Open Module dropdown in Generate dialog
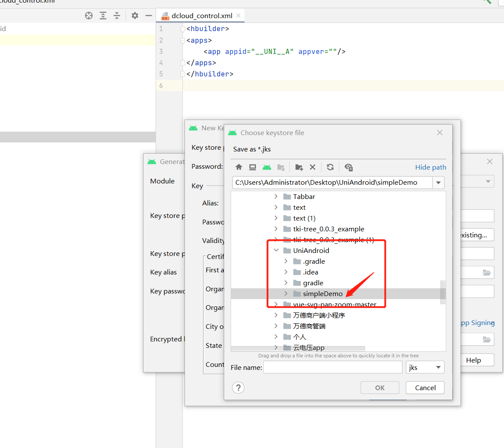This screenshot has height=448, width=504. (x=488, y=181)
